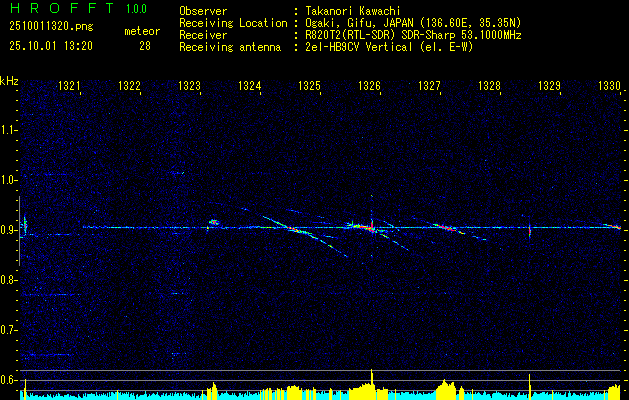Click the date stamp 25.10.01 13:20
Viewport: 629px width, 400px height.
click(51, 46)
